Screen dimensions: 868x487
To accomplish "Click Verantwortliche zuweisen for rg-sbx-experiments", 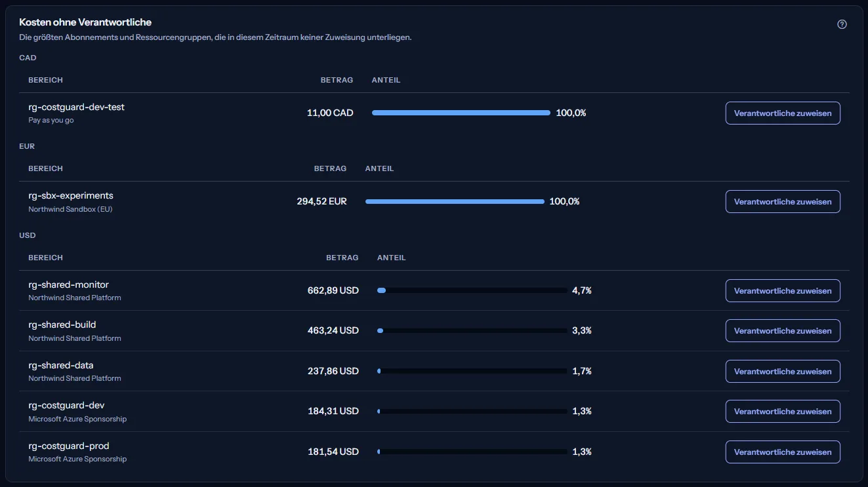I will (783, 201).
